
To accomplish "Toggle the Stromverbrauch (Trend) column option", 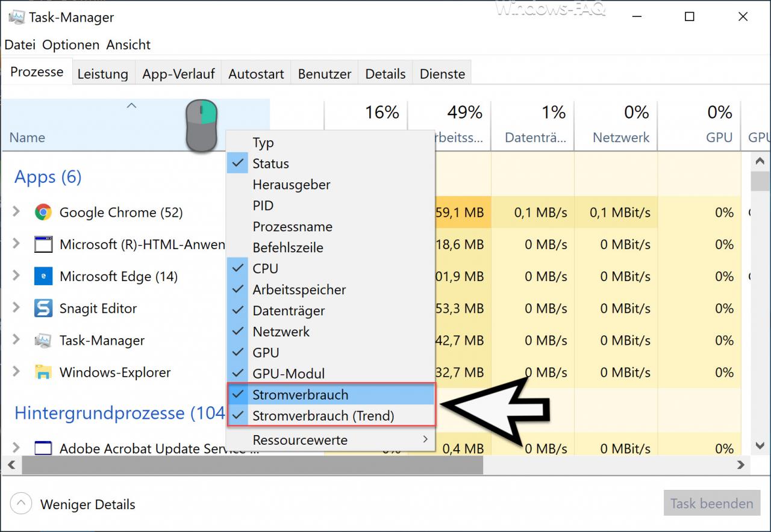I will click(x=330, y=416).
